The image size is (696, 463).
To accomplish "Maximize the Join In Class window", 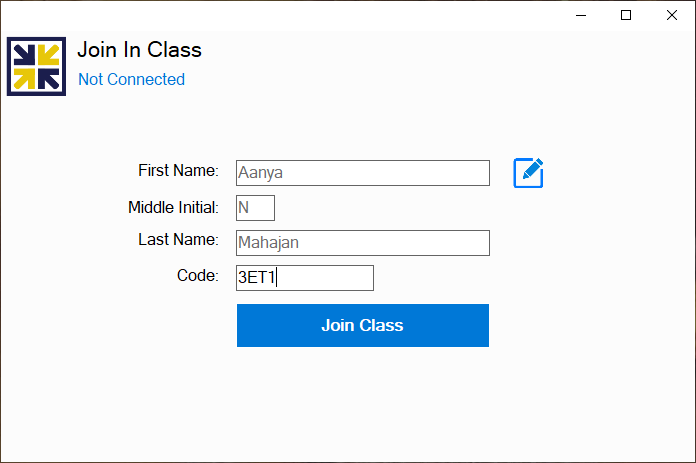I will [627, 15].
